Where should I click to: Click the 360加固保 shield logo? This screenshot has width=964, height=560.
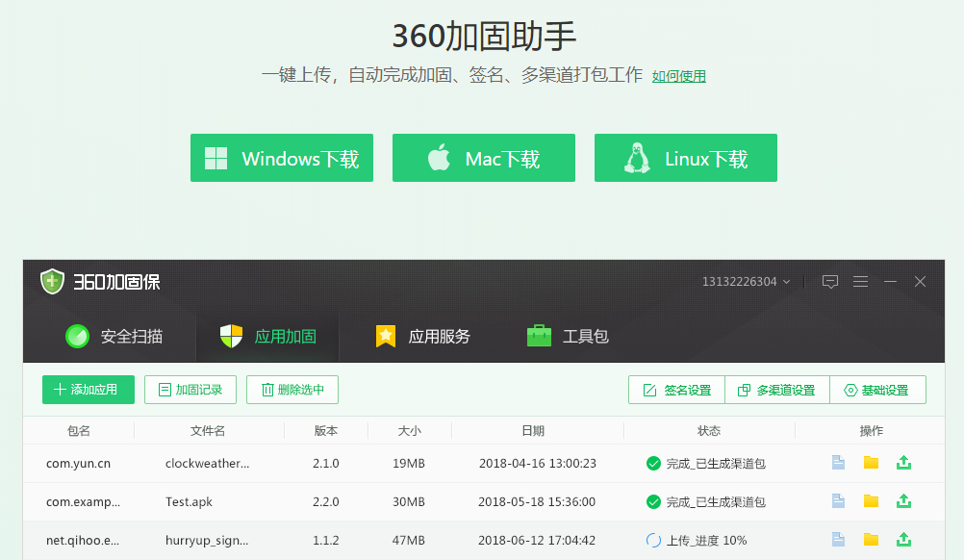[x=52, y=282]
